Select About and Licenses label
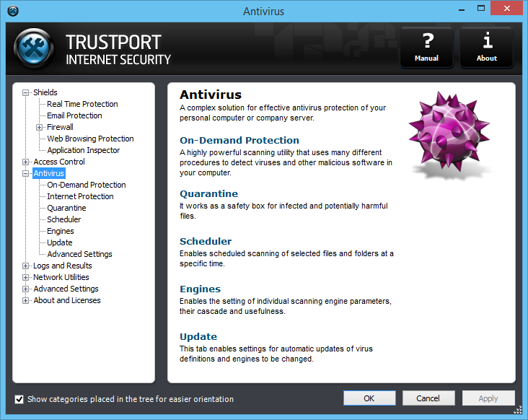Image resolution: width=528 pixels, height=420 pixels. [x=66, y=300]
